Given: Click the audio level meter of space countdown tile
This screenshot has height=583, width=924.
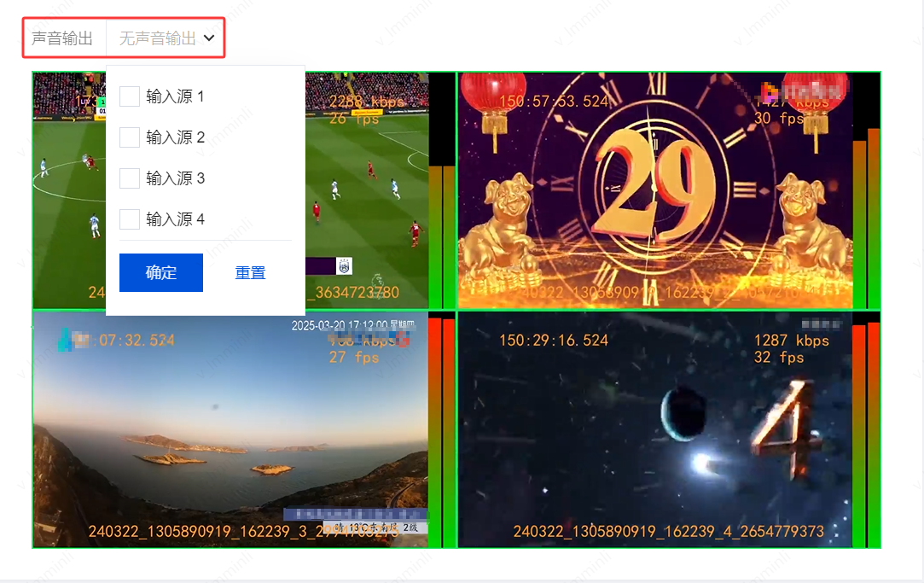Looking at the screenshot, I should tap(866, 430).
